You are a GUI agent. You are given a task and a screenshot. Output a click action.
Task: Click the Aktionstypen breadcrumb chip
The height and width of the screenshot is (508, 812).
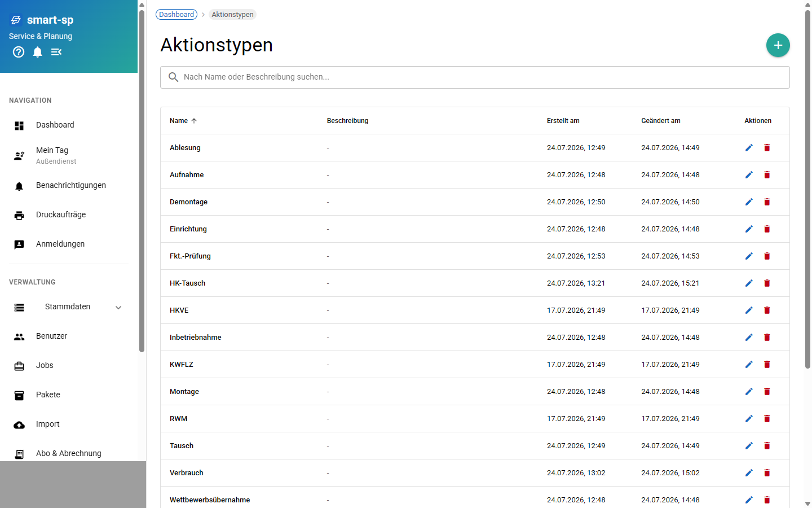click(x=232, y=15)
